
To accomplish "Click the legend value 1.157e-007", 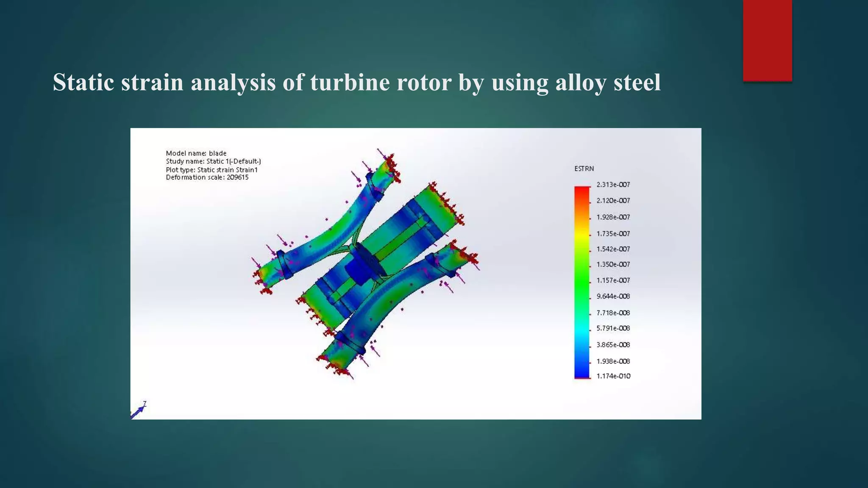I will (613, 280).
